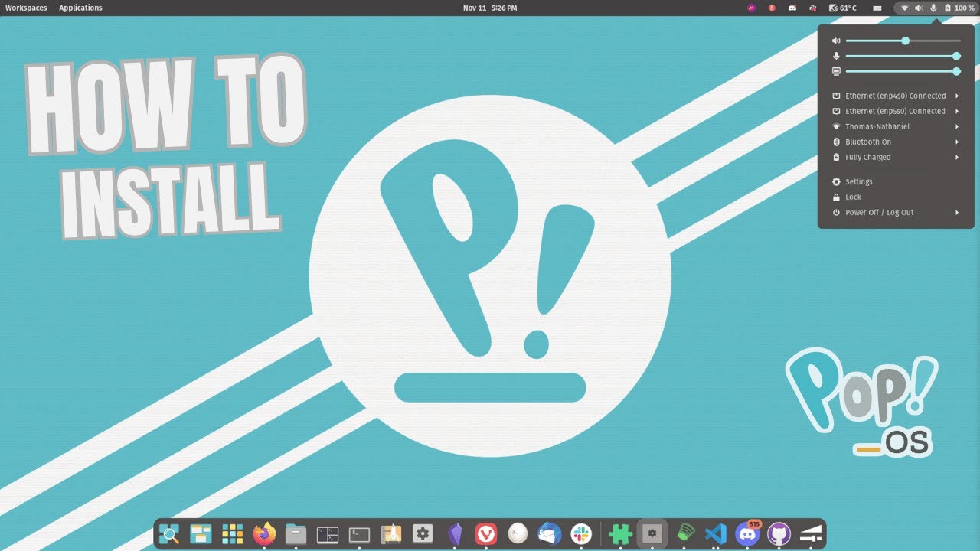
Task: Expand Ethernet (enp5s0) Connected submenu arrow
Action: 957,111
